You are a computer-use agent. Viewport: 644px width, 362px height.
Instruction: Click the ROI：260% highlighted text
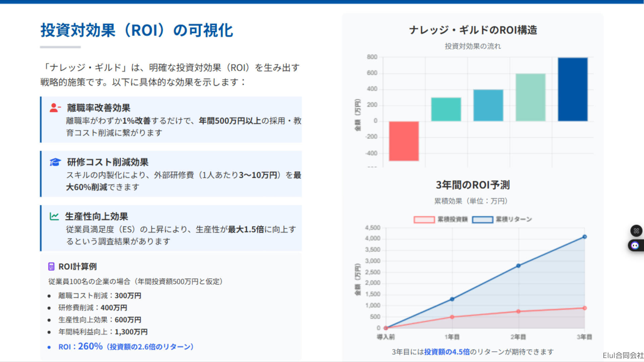[81, 347]
